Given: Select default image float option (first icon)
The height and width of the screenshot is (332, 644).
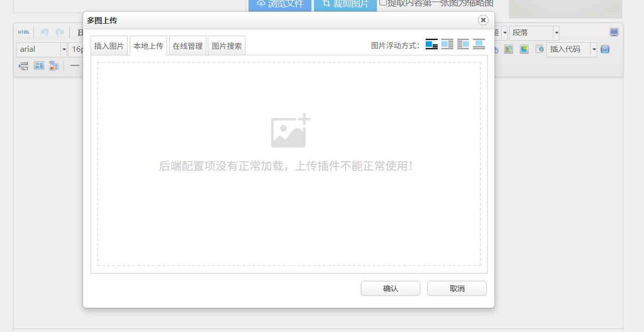Looking at the screenshot, I should click(x=432, y=44).
